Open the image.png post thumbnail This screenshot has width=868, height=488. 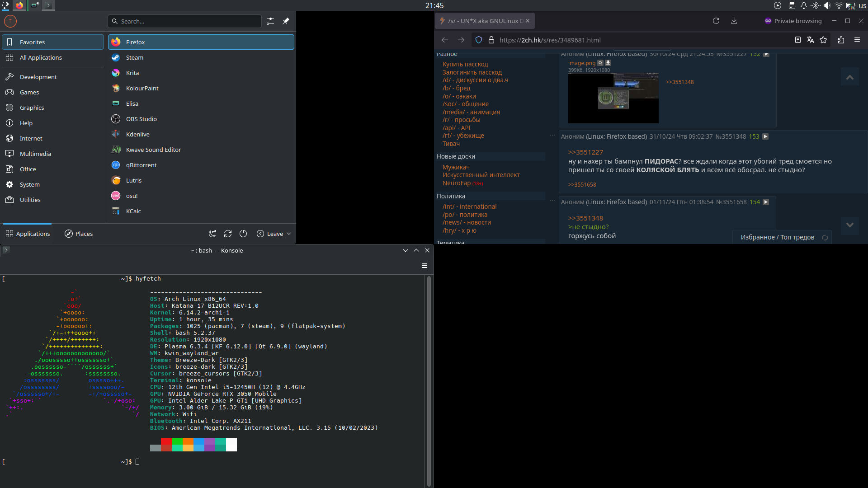[613, 98]
